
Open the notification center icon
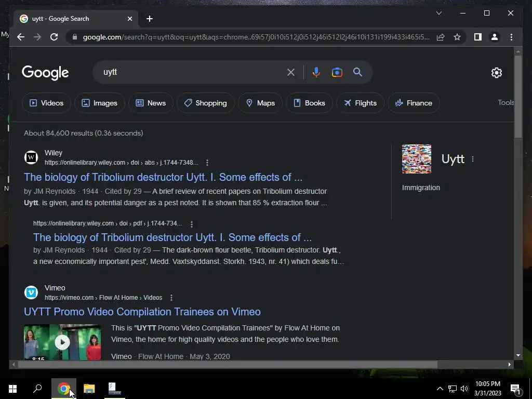coord(515,389)
